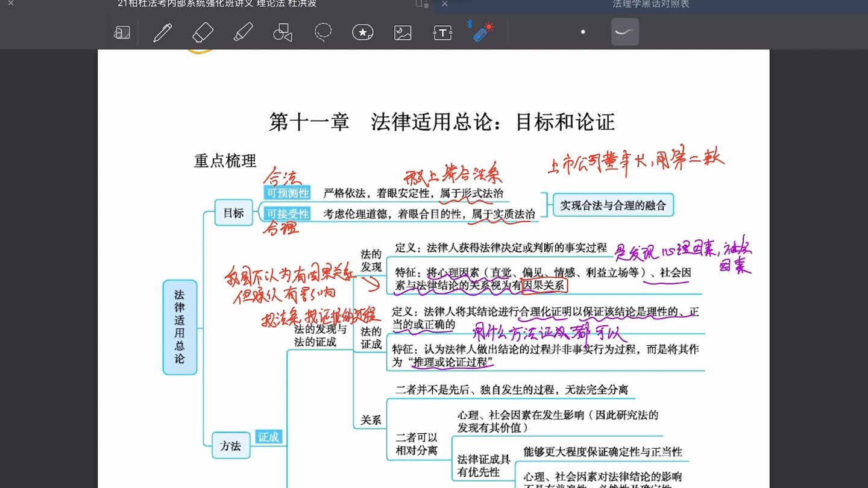Click the 方法 mind map node
The width and height of the screenshot is (868, 488).
231,446
